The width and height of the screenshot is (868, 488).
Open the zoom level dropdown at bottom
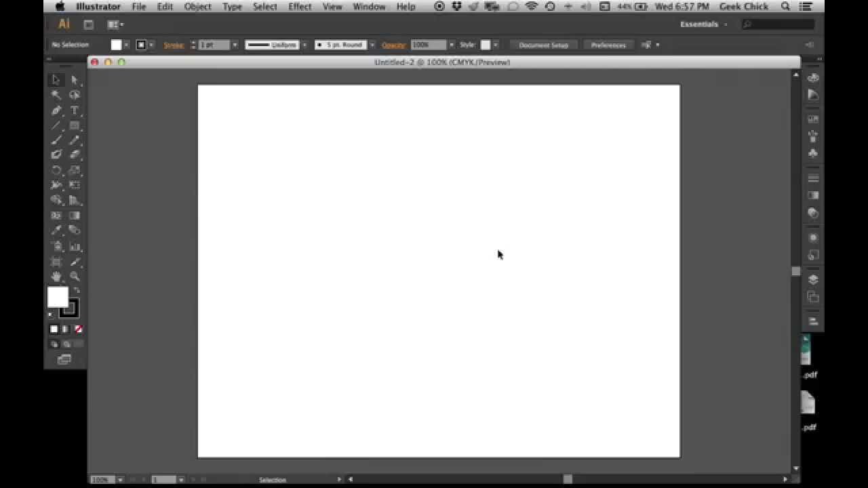click(x=120, y=480)
